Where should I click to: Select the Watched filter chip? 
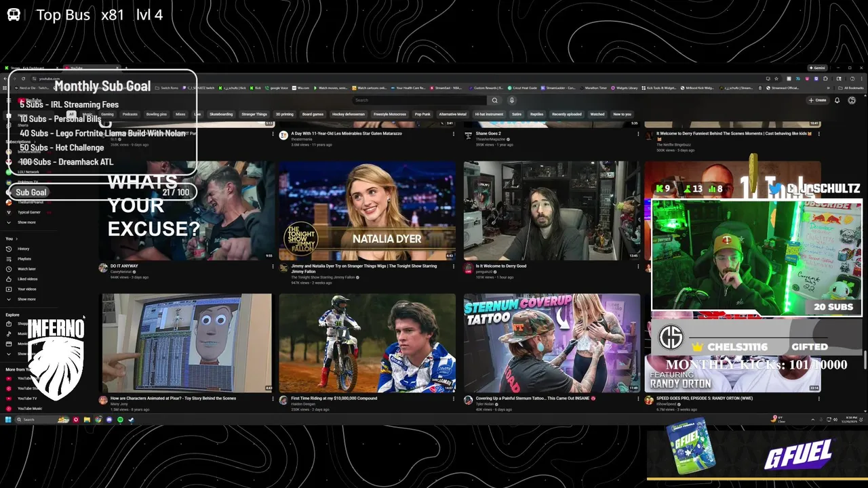click(597, 114)
